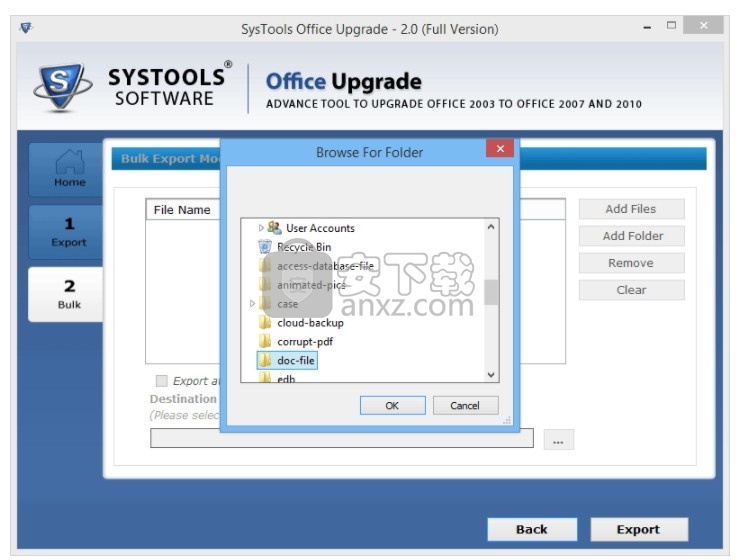Click the Export button at bottom
Screen dimensions: 740x560
click(639, 529)
